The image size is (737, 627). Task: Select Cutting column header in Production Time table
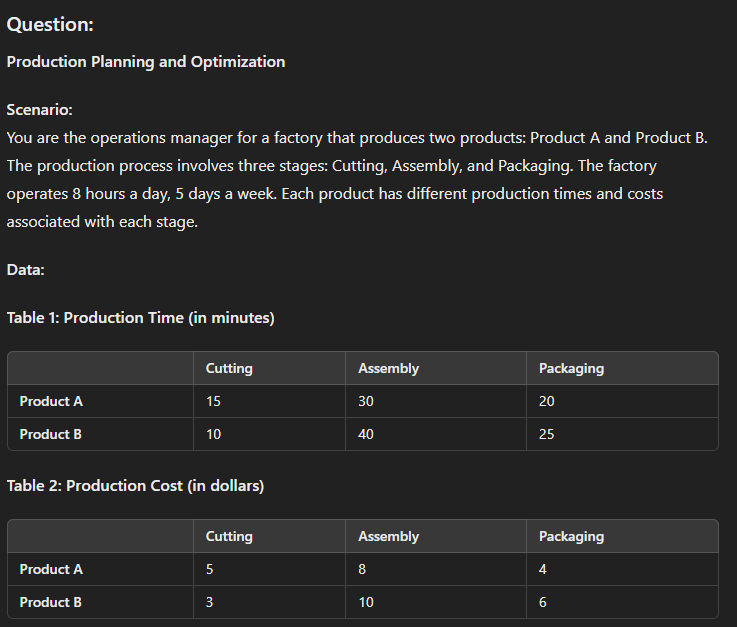pyautogui.click(x=229, y=368)
